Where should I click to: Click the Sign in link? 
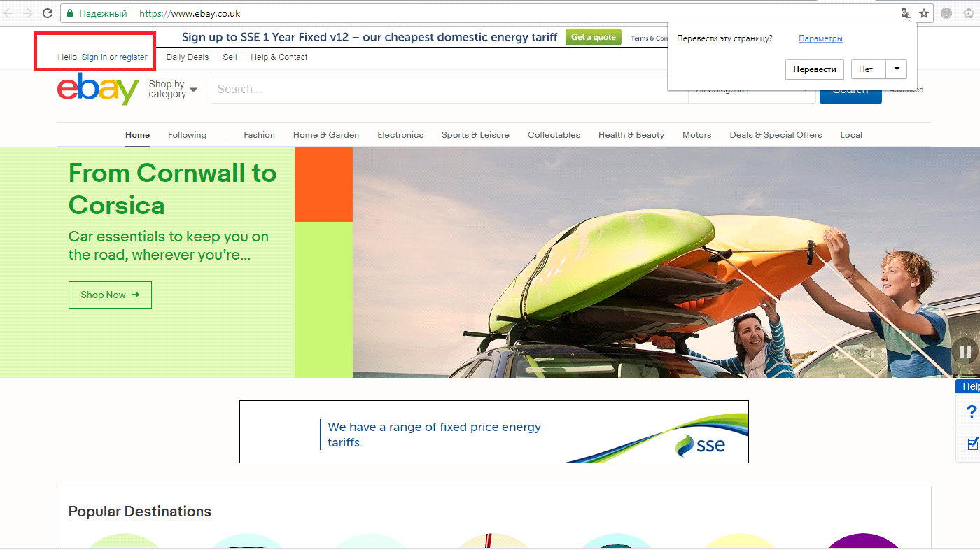(x=94, y=57)
